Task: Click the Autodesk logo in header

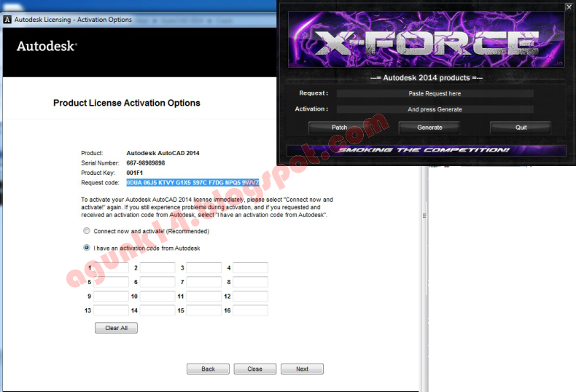Action: pos(47,46)
